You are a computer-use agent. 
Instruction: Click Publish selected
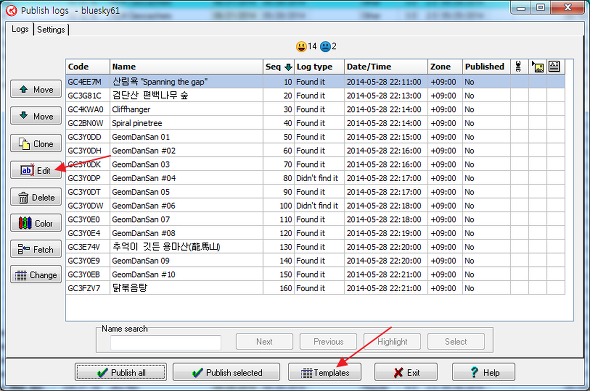[x=226, y=372]
